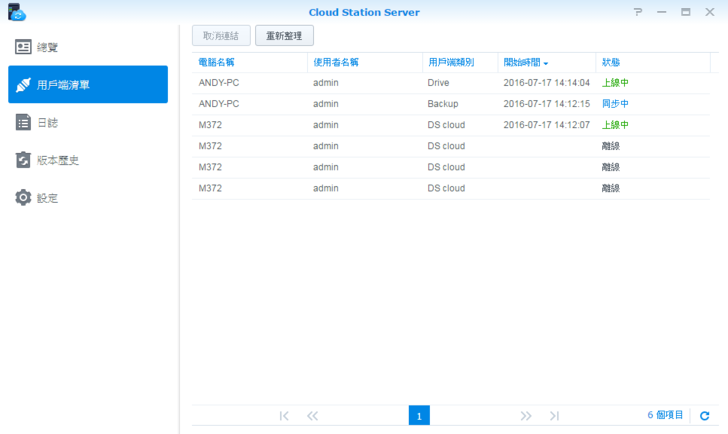
Task: Click page number 1
Action: point(419,415)
